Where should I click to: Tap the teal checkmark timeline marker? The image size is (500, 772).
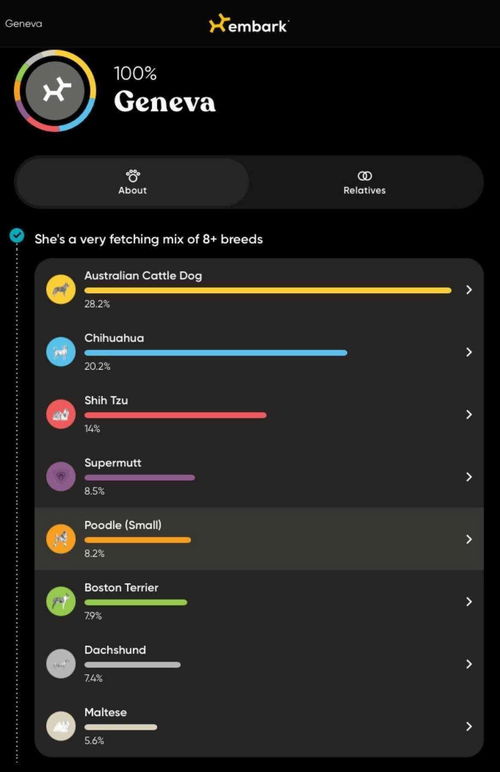(17, 236)
